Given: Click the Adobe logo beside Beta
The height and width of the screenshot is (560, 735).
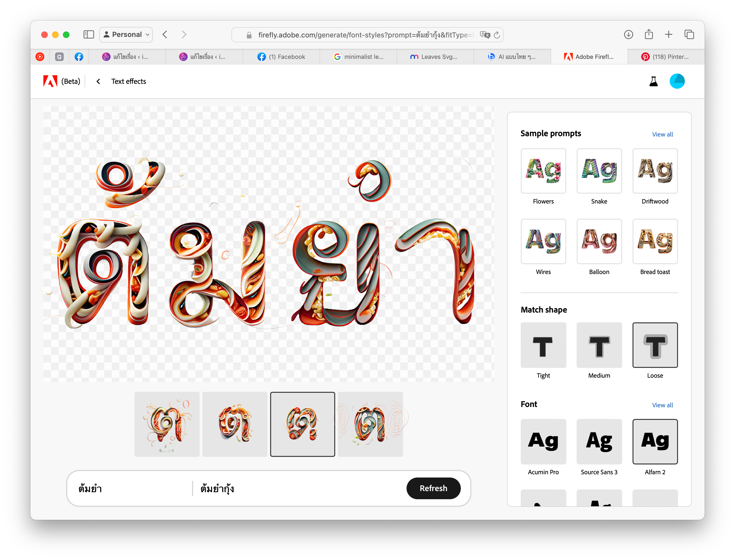Looking at the screenshot, I should (x=50, y=81).
